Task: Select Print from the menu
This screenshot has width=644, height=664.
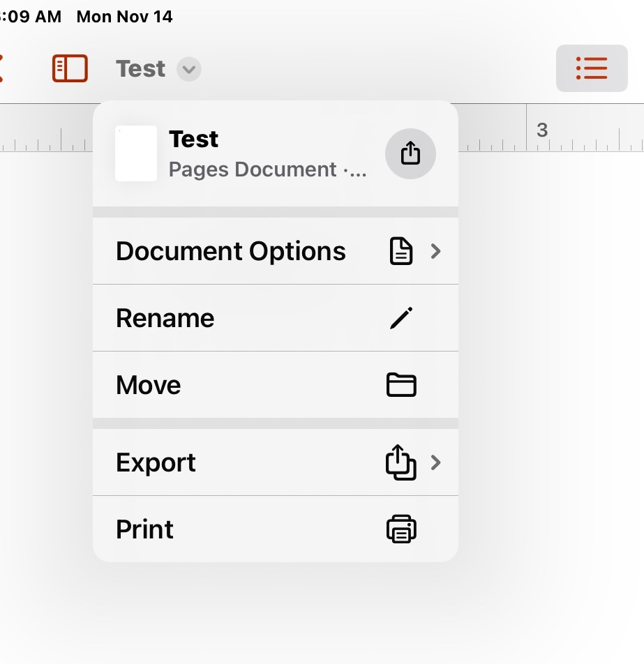Action: [144, 529]
